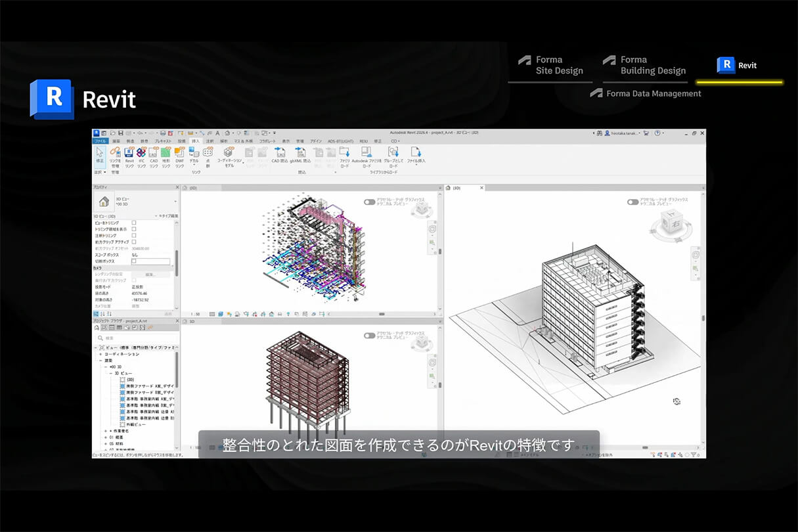Toggle アクセラレーテッド グラフィックス switch in right view
Image resolution: width=798 pixels, height=532 pixels.
[632, 202]
